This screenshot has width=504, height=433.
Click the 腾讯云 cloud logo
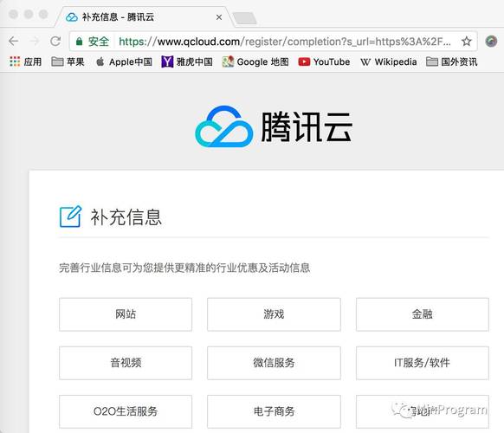[224, 126]
